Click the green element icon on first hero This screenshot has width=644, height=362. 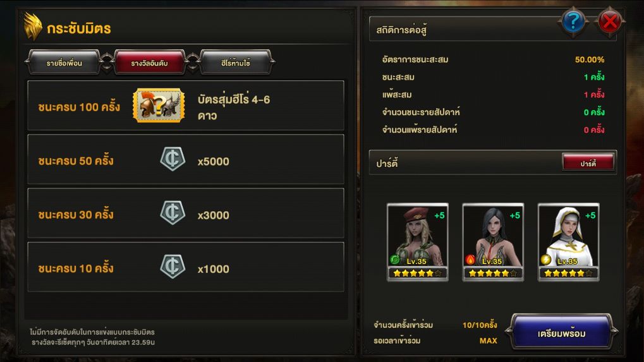pos(395,260)
